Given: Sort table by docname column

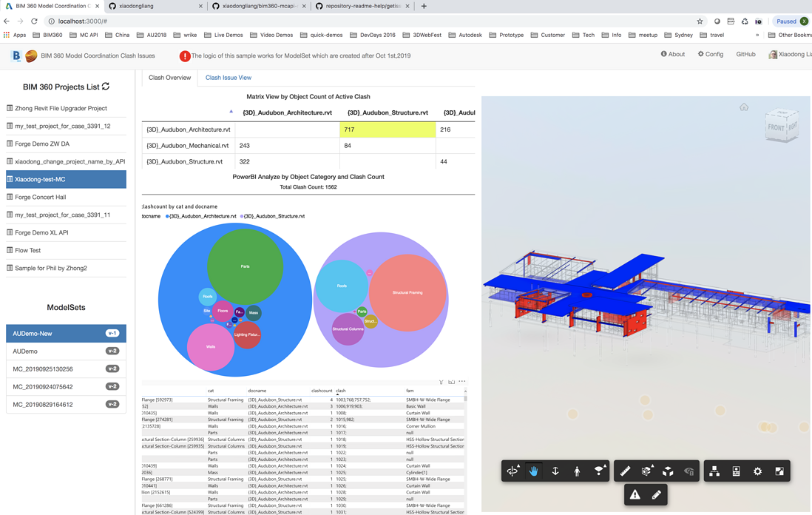Looking at the screenshot, I should tap(257, 391).
